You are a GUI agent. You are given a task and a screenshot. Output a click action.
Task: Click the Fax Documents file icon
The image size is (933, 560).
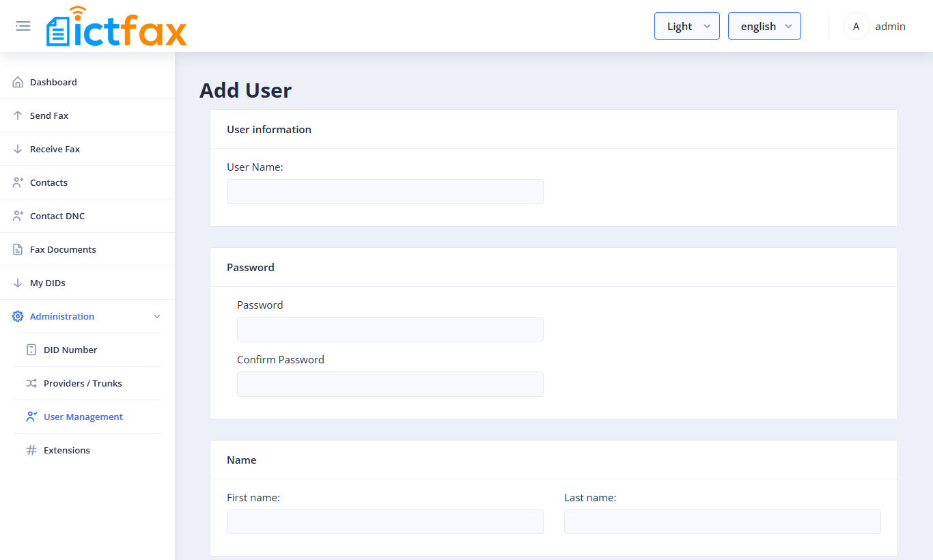coord(18,249)
